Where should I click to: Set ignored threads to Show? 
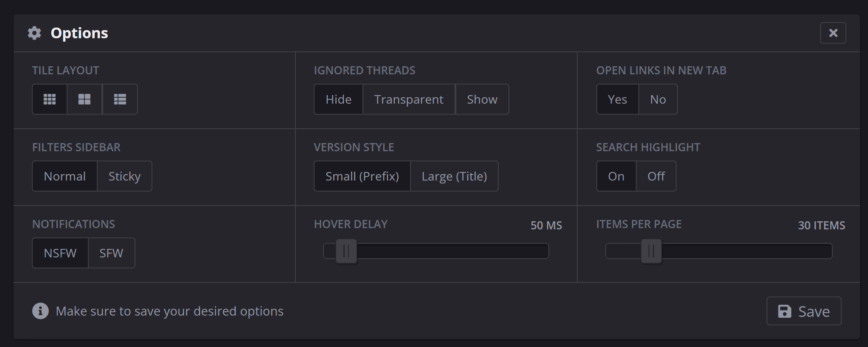point(482,99)
